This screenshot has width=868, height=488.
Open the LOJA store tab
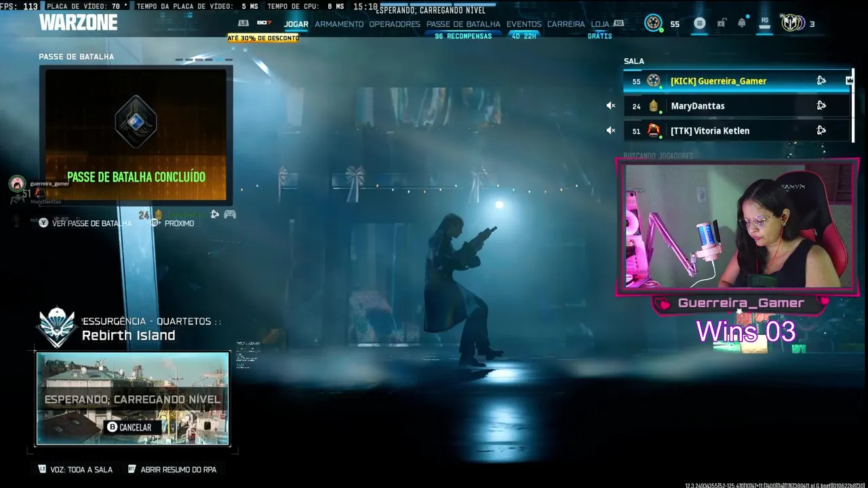point(600,24)
